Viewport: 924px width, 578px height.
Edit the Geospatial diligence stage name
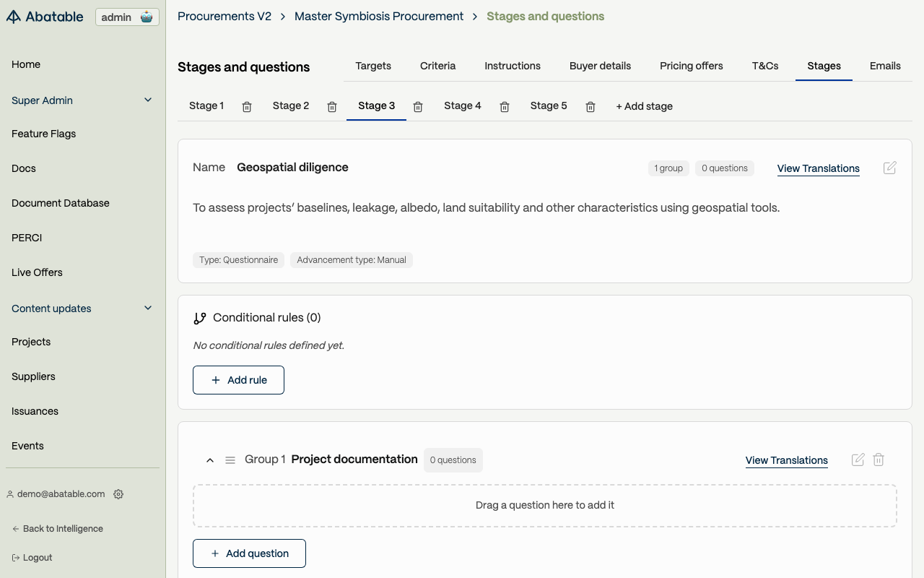tap(890, 168)
